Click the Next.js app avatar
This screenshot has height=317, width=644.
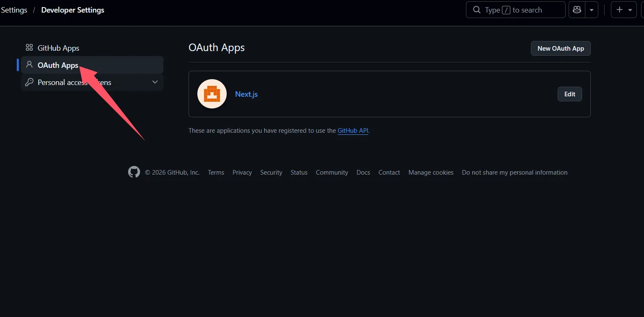(x=212, y=94)
